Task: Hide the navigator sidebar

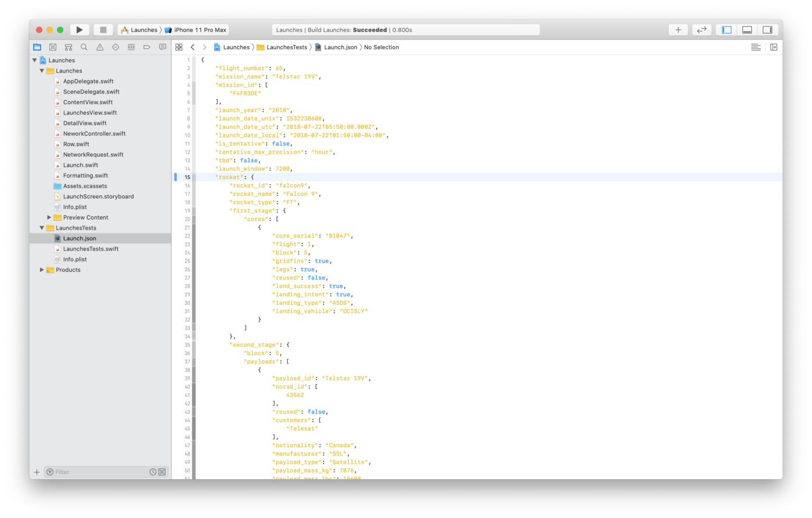Action: point(726,30)
